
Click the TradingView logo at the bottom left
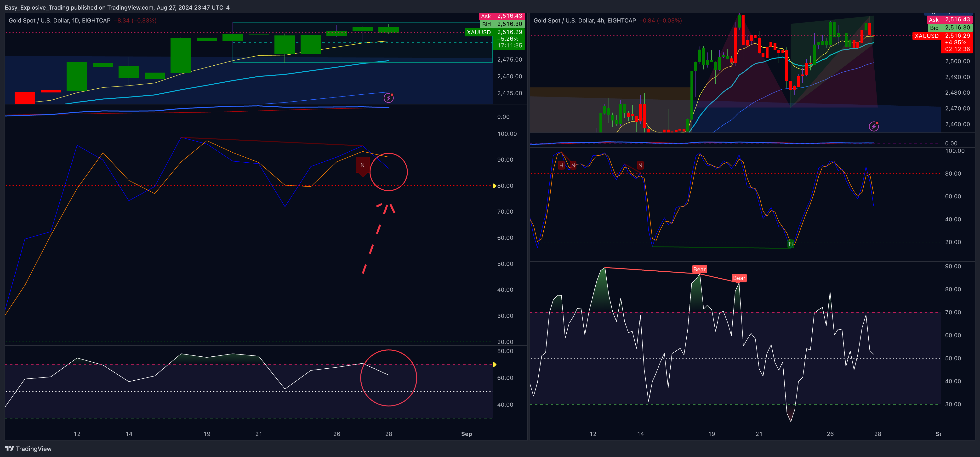point(28,449)
